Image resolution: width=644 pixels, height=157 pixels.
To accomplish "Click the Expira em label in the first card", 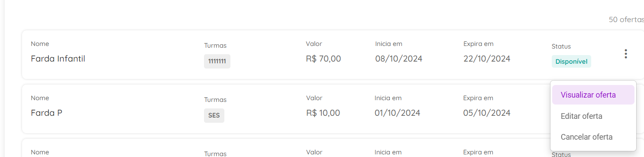I will pyautogui.click(x=479, y=44).
